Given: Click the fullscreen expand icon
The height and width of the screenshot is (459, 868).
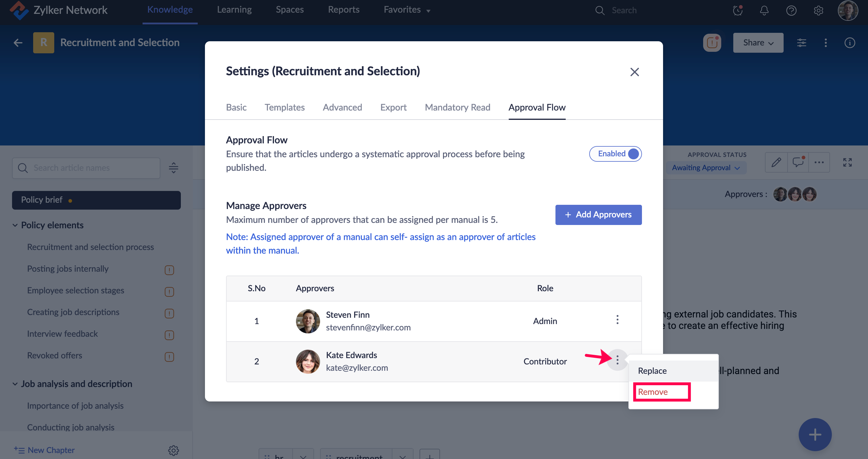Looking at the screenshot, I should pos(847,163).
